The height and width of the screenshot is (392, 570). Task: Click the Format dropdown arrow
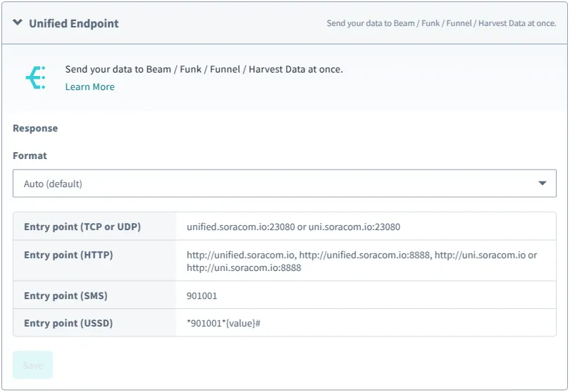(x=542, y=183)
